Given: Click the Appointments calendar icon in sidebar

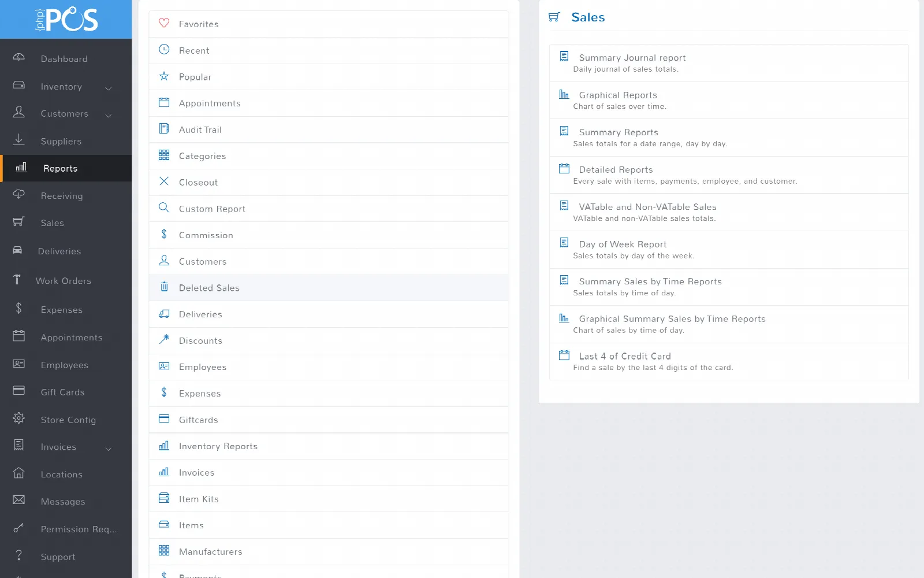Looking at the screenshot, I should [x=18, y=336].
